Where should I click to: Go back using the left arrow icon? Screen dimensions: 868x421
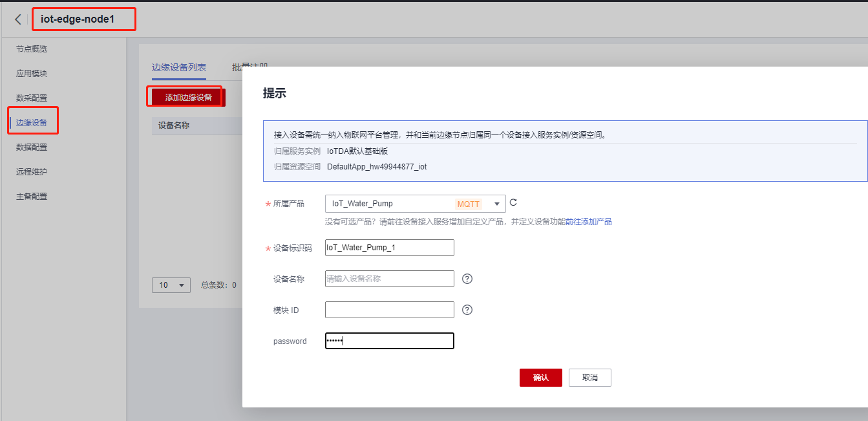[x=18, y=19]
